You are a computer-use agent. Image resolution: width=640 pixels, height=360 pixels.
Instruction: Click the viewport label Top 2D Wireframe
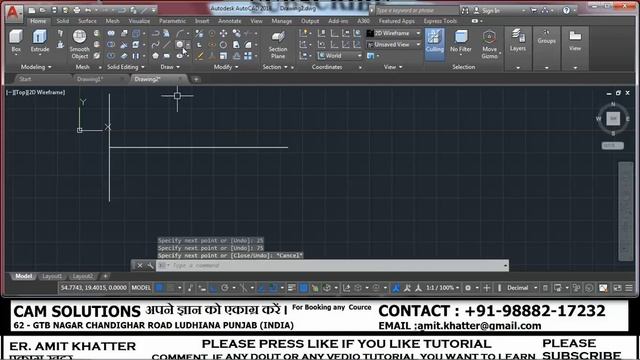[x=36, y=93]
